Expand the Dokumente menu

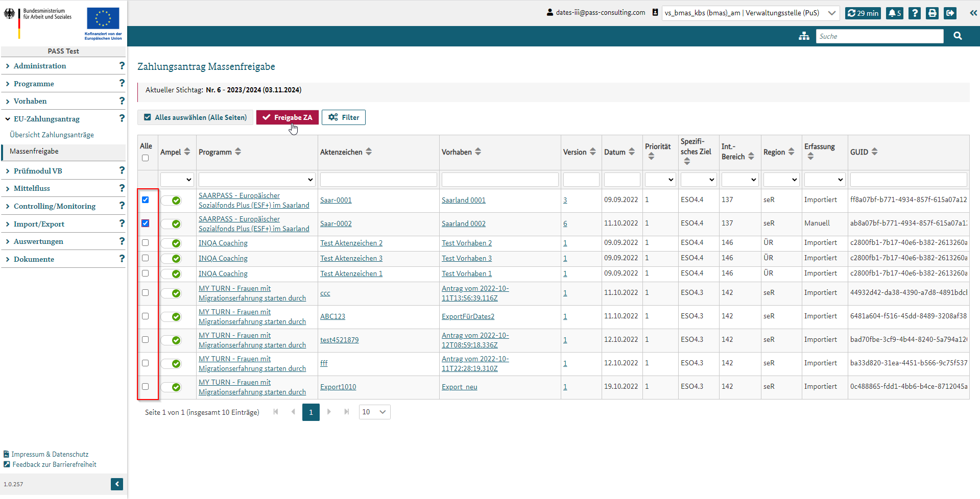pyautogui.click(x=34, y=259)
